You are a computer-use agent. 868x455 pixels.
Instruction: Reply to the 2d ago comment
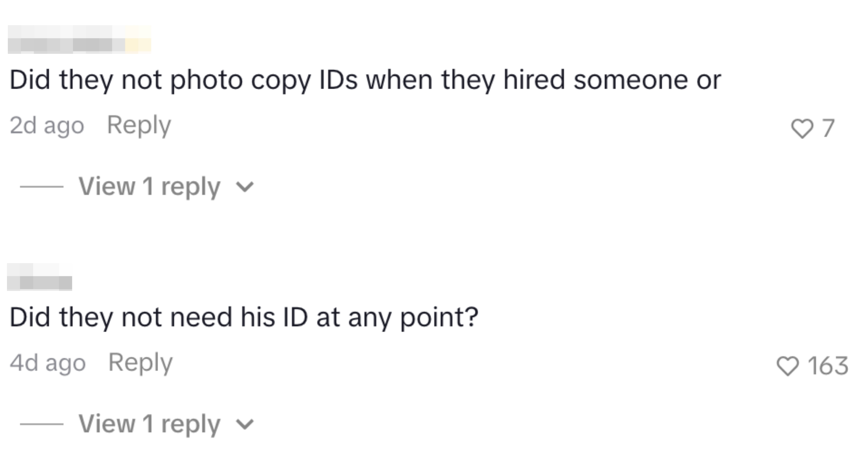[139, 125]
